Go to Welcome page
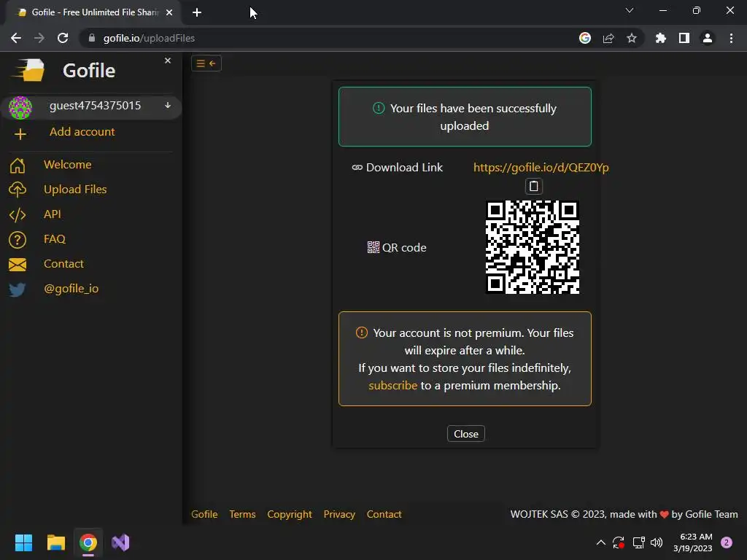The width and height of the screenshot is (747, 560). (67, 164)
